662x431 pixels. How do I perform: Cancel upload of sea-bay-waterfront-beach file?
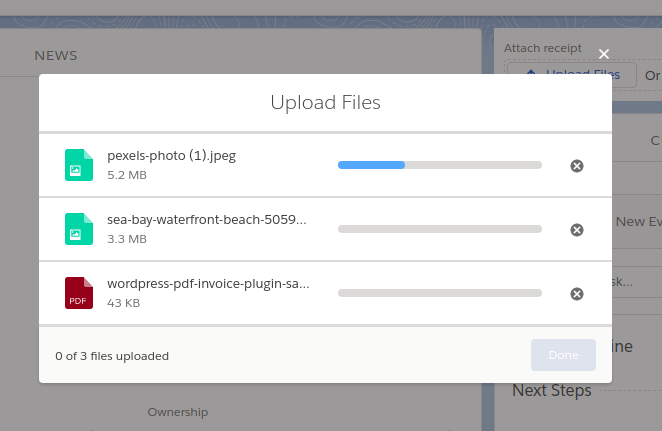tap(577, 230)
